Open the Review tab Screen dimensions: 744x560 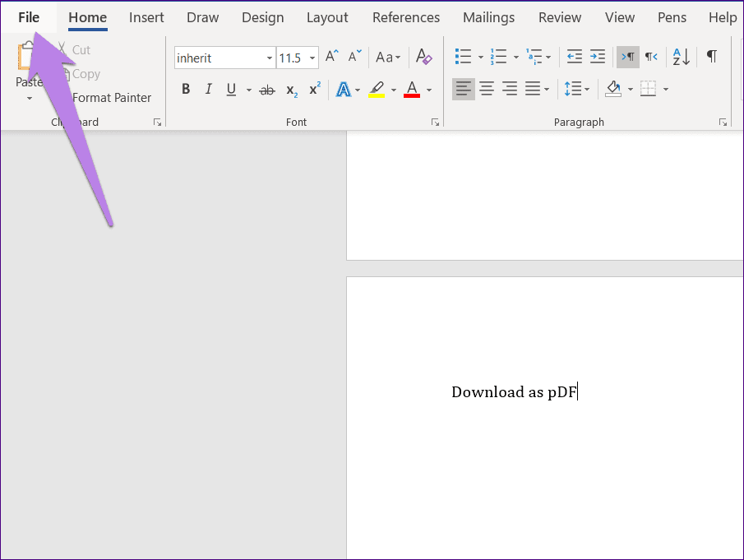[x=559, y=17]
